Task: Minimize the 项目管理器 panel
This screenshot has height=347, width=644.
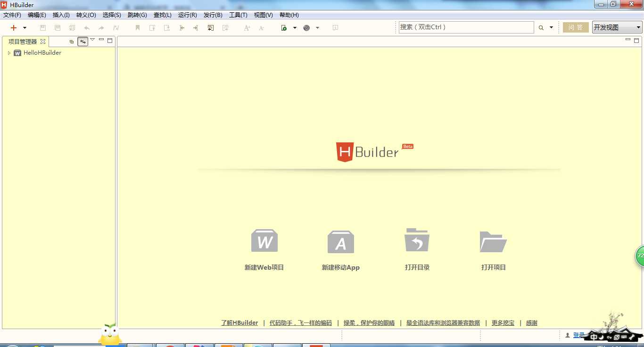Action: tap(101, 40)
